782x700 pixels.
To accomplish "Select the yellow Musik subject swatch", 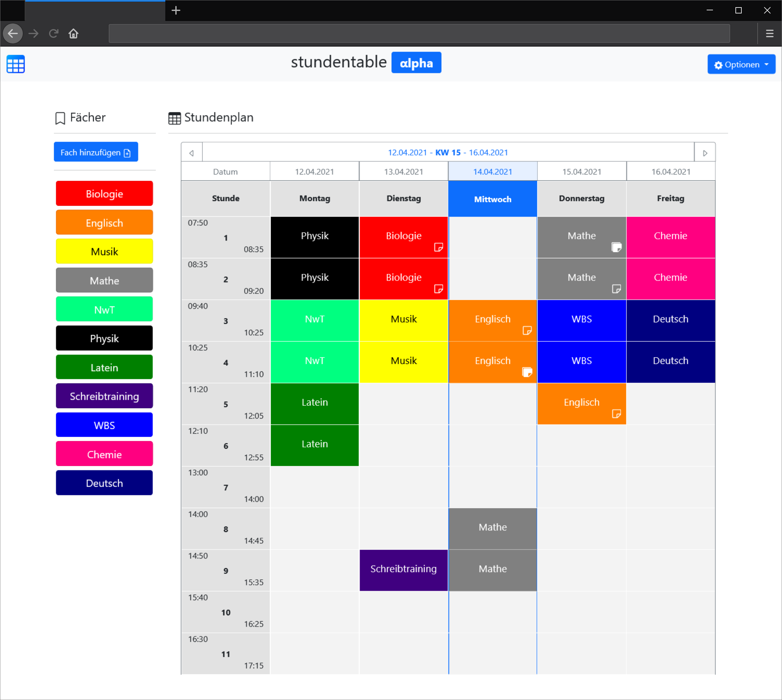I will (104, 252).
